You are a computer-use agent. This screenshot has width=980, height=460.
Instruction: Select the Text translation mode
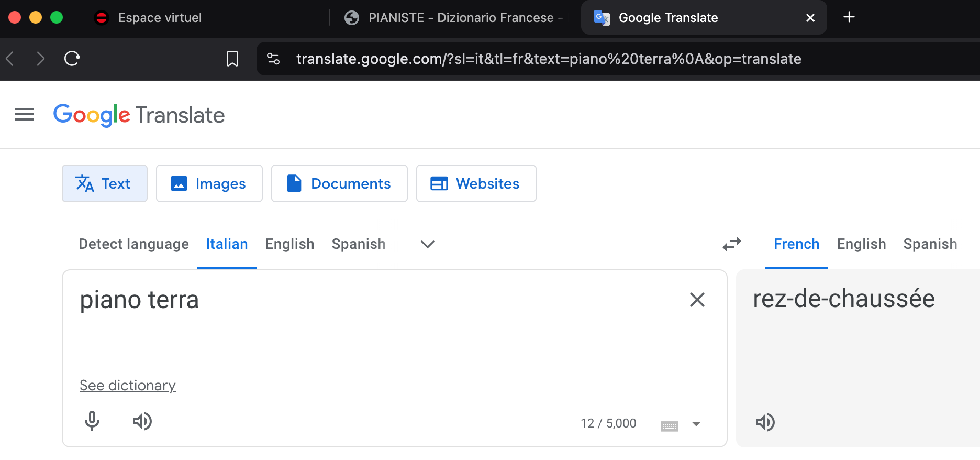click(105, 183)
